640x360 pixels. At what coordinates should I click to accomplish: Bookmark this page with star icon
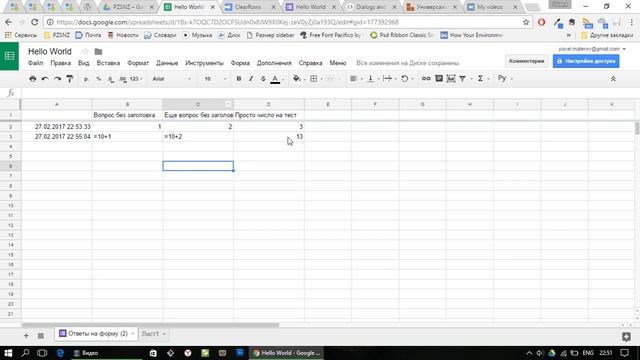click(526, 22)
